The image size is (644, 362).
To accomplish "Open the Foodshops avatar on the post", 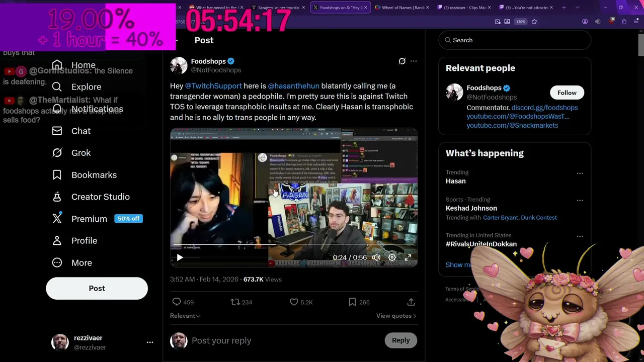I will tap(179, 65).
